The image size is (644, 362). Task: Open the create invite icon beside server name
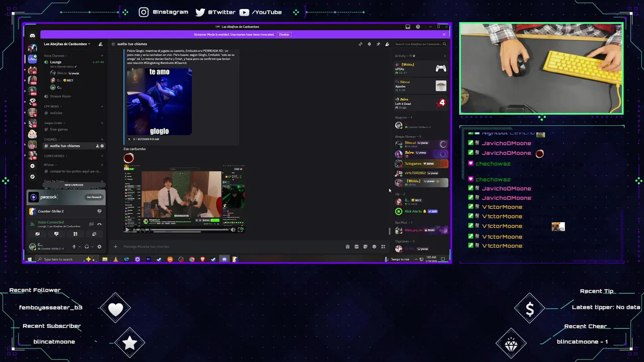tap(101, 44)
